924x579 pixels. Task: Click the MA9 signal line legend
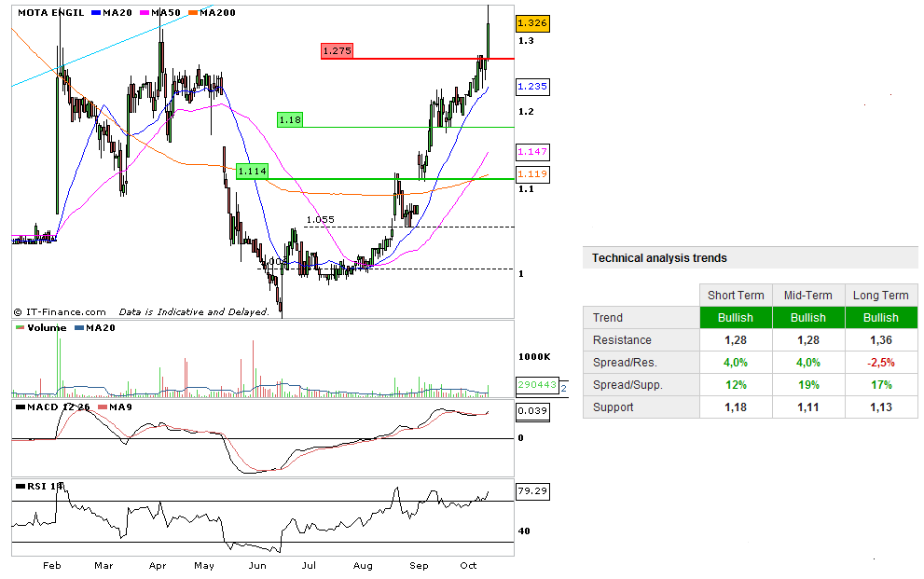pyautogui.click(x=120, y=407)
